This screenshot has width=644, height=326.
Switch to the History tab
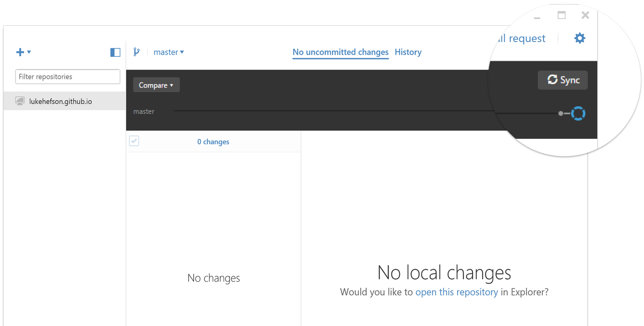[x=408, y=52]
